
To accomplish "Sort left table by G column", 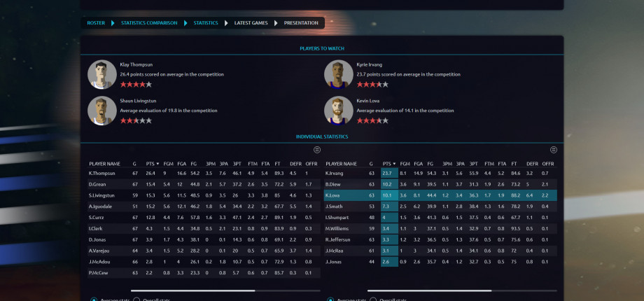I will (134, 164).
